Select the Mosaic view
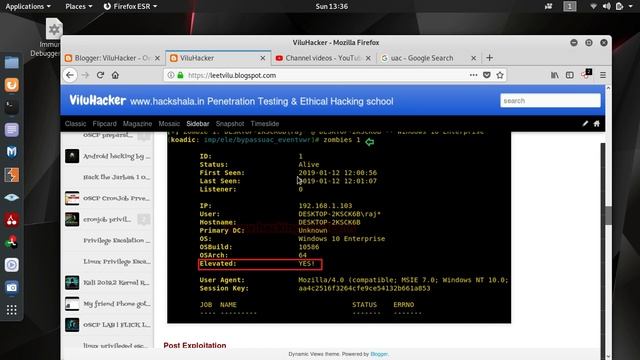The height and width of the screenshot is (360, 640). (x=169, y=124)
